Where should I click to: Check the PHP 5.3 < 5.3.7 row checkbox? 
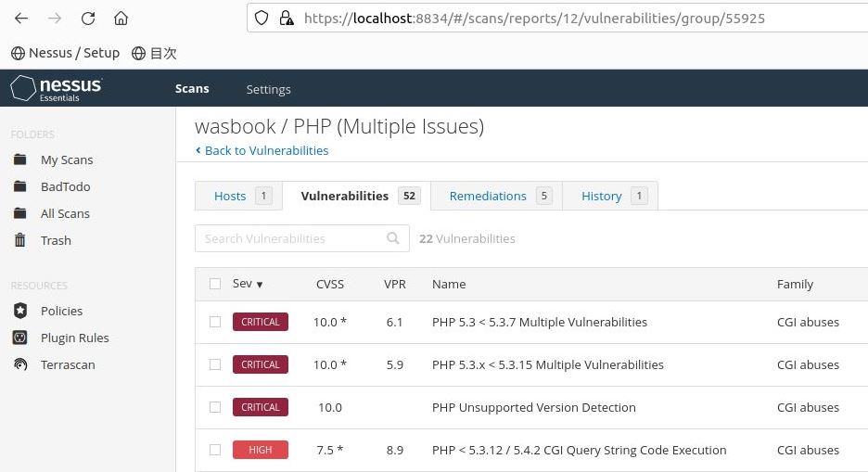pyautogui.click(x=215, y=322)
